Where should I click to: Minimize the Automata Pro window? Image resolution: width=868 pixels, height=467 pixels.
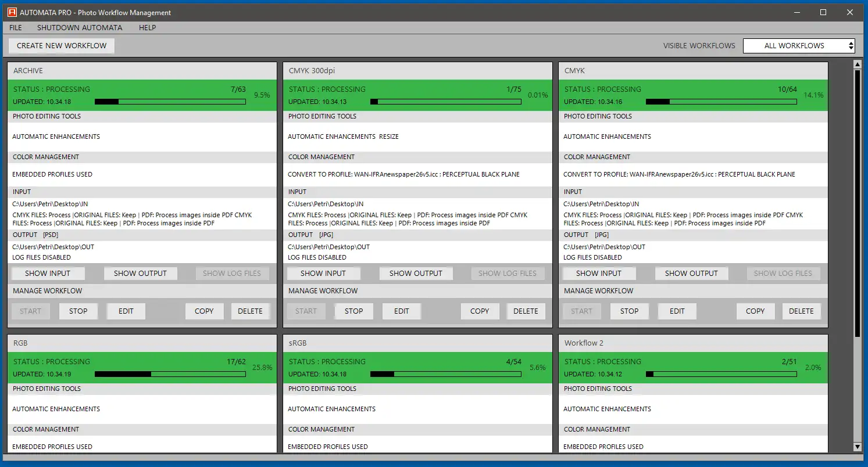pyautogui.click(x=796, y=12)
